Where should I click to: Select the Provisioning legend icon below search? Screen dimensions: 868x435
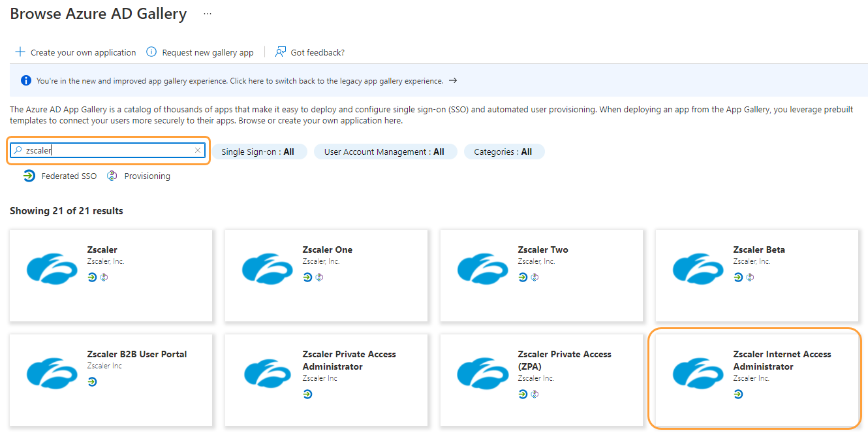click(x=112, y=175)
